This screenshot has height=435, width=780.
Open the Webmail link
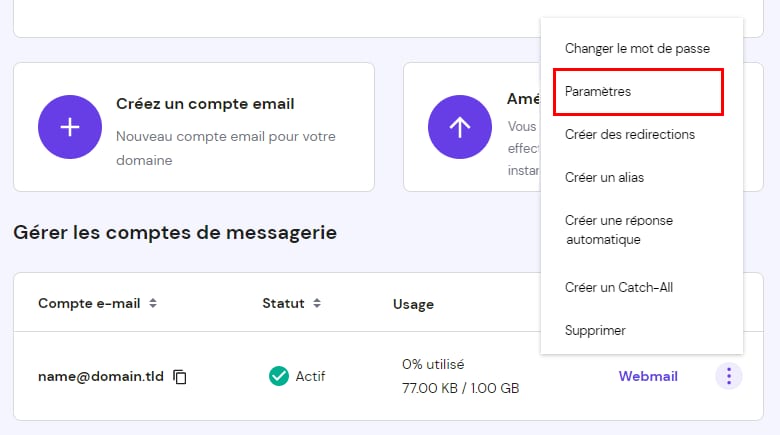(x=648, y=376)
